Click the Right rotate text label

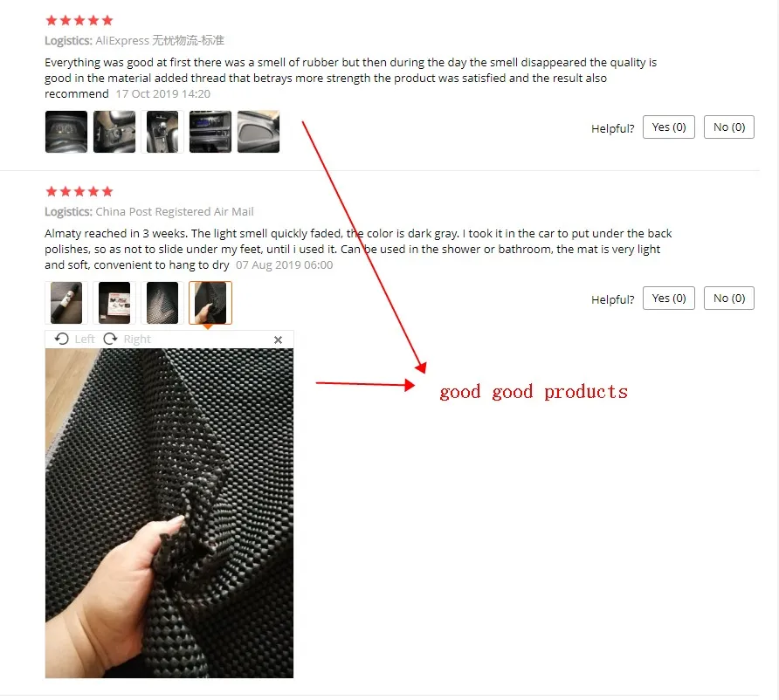pos(137,339)
